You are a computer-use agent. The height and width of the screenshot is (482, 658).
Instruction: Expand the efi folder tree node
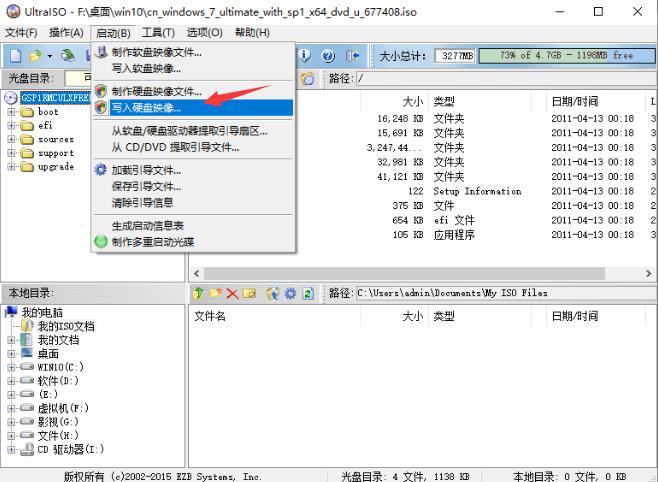click(x=11, y=125)
